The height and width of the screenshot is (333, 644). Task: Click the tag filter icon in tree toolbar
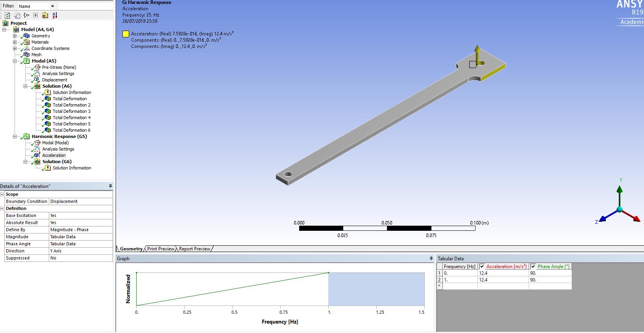coord(26,15)
